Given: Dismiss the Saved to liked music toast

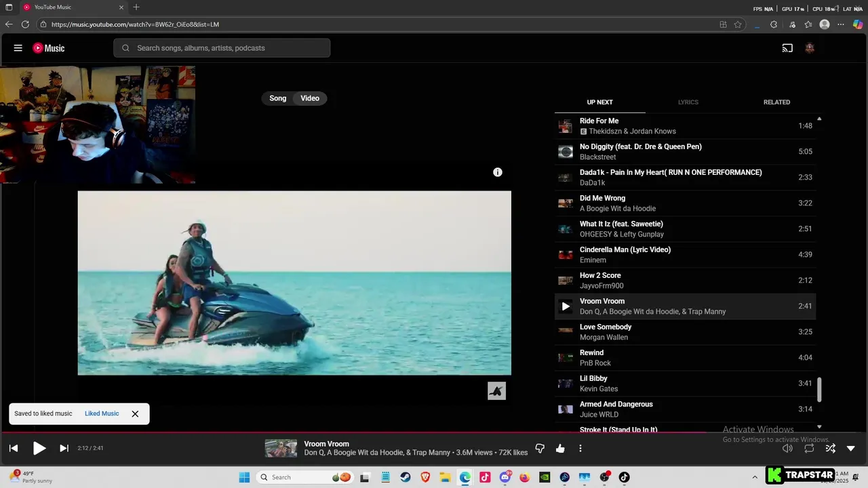Looking at the screenshot, I should 135,413.
